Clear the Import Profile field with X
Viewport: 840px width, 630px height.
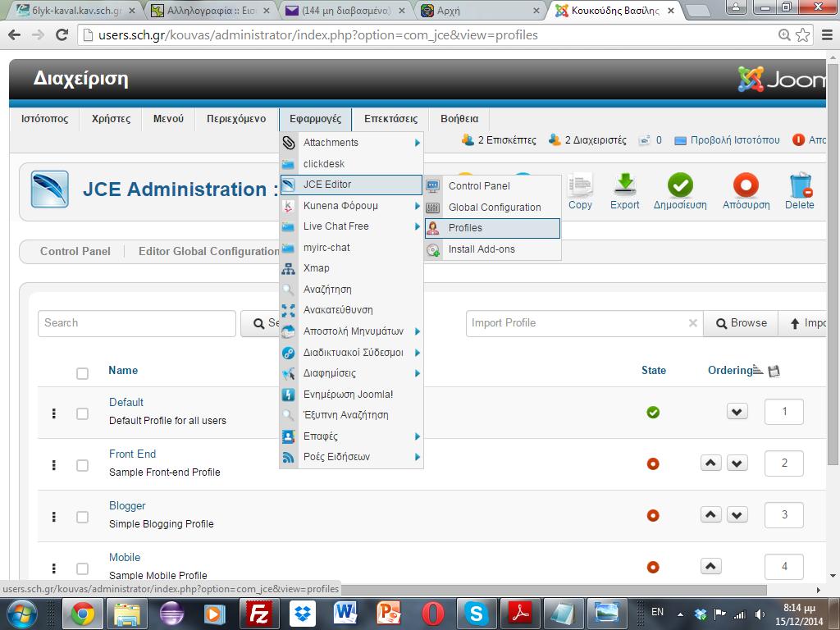coord(692,323)
